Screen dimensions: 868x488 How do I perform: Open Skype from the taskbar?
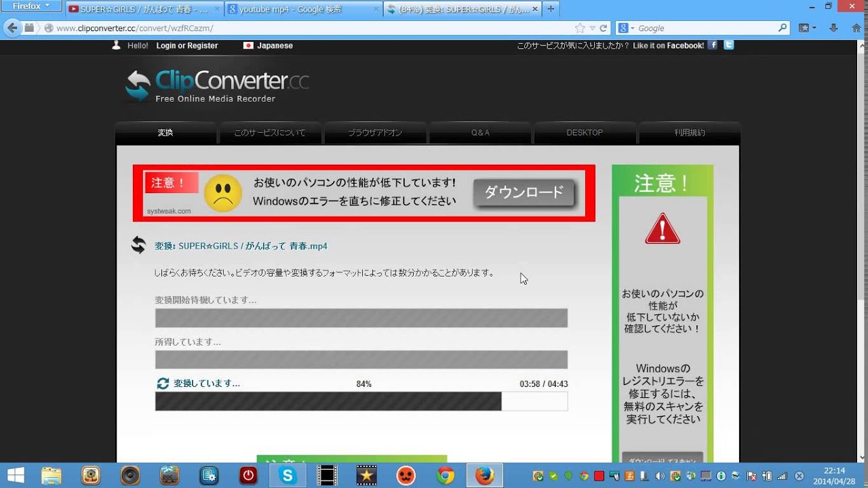point(288,475)
